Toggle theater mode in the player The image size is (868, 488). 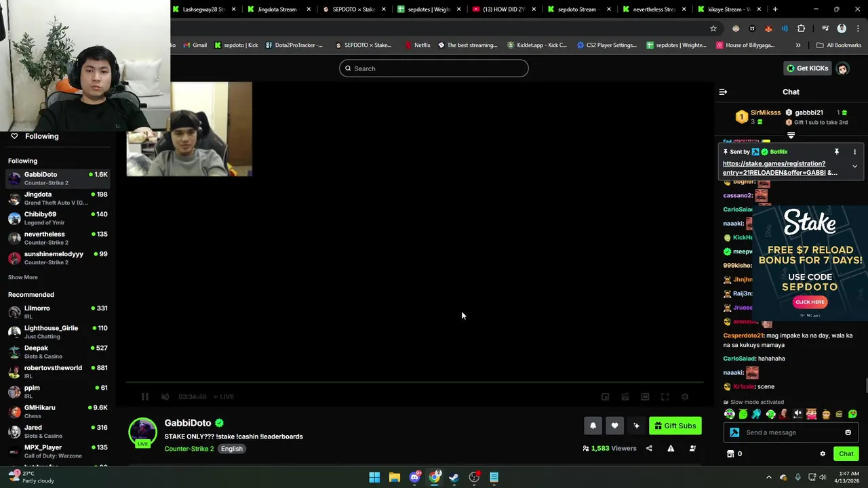point(645,396)
